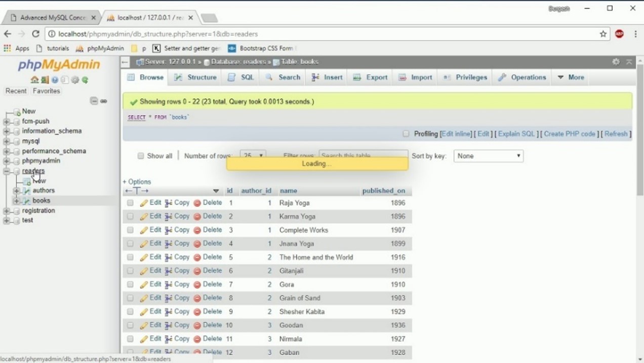The image size is (644, 363).
Task: Click the AdBlock extension icon
Action: pos(619,34)
